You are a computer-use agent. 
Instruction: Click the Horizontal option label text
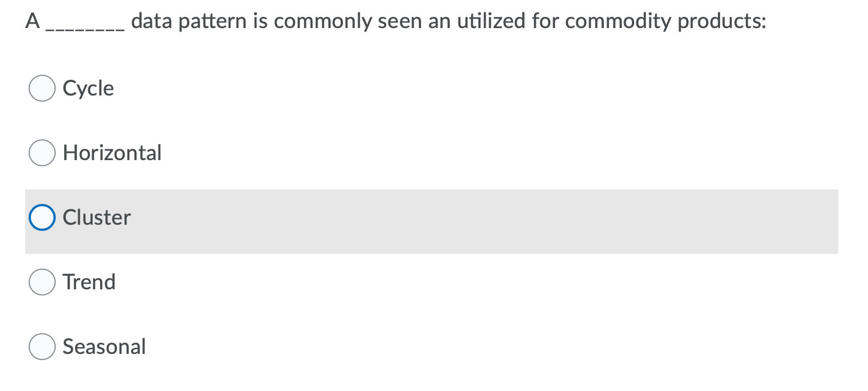pos(112,152)
